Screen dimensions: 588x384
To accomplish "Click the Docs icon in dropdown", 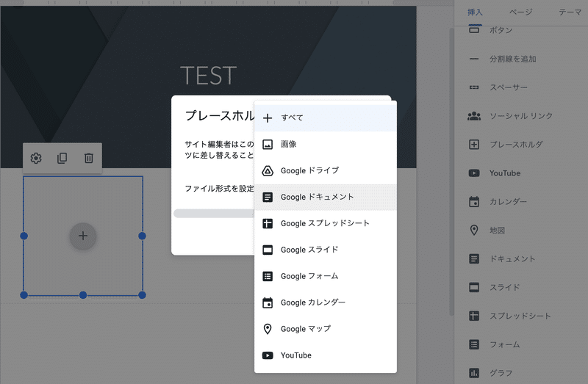I will point(268,197).
